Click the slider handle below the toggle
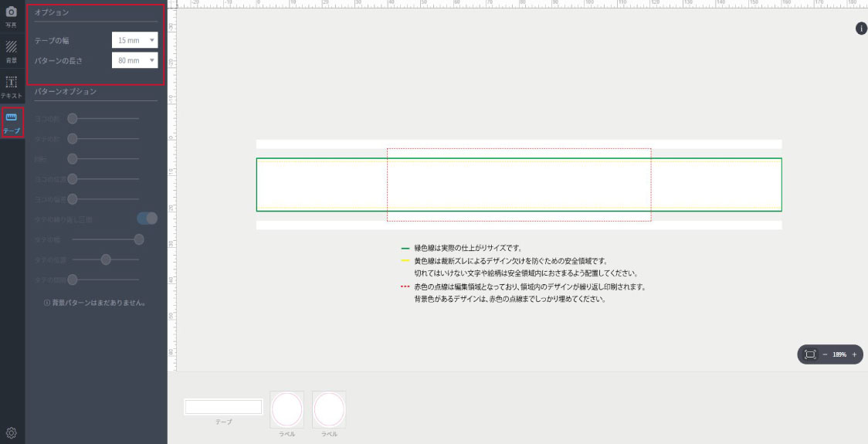Image resolution: width=868 pixels, height=444 pixels. click(x=139, y=239)
